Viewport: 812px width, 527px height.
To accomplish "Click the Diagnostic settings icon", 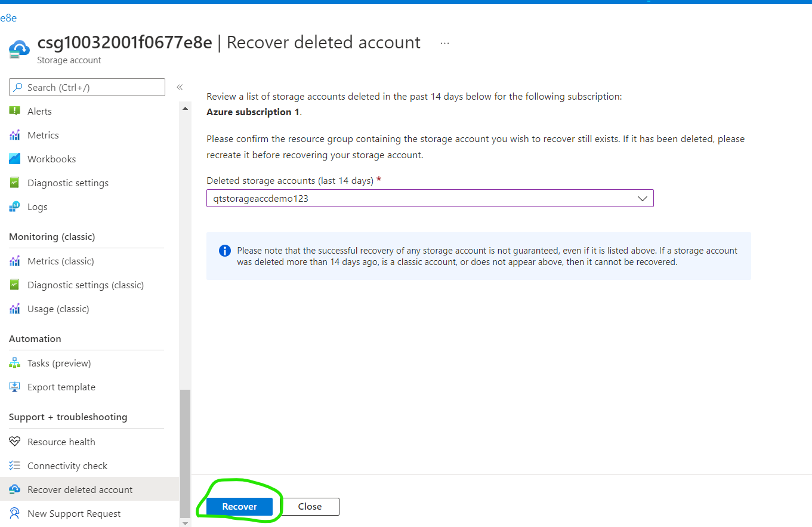I will (15, 183).
